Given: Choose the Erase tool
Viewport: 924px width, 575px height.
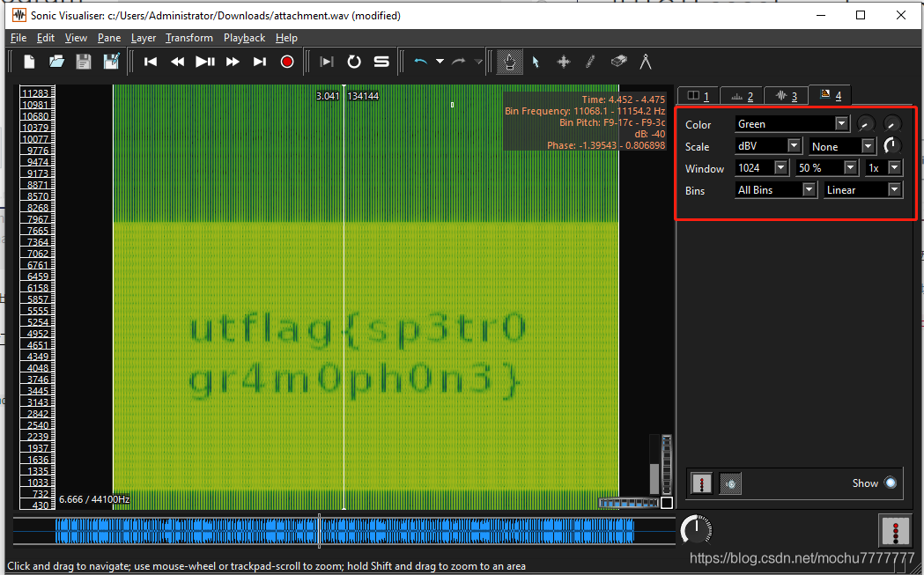Looking at the screenshot, I should click(618, 62).
